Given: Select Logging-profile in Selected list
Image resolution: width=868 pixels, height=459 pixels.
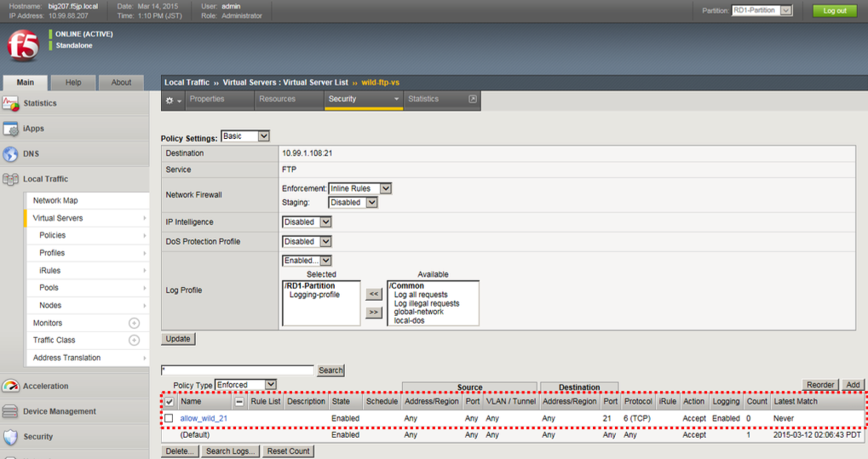Looking at the screenshot, I should pyautogui.click(x=314, y=295).
